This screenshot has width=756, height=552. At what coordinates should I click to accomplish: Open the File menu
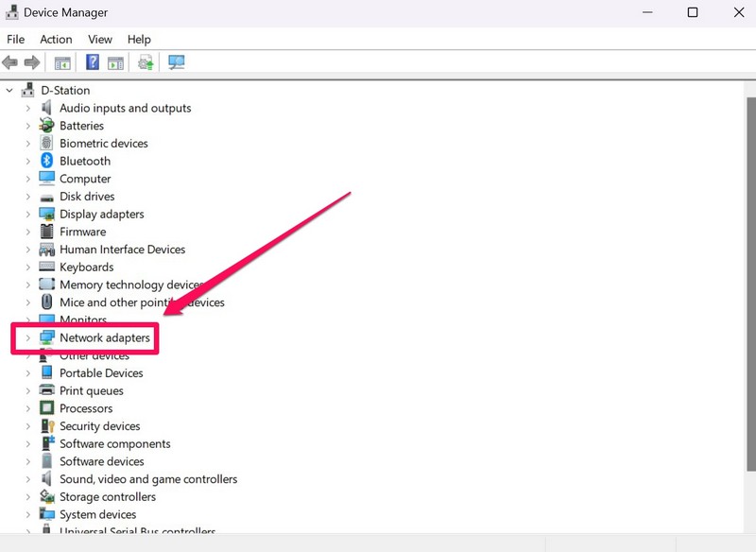tap(16, 39)
